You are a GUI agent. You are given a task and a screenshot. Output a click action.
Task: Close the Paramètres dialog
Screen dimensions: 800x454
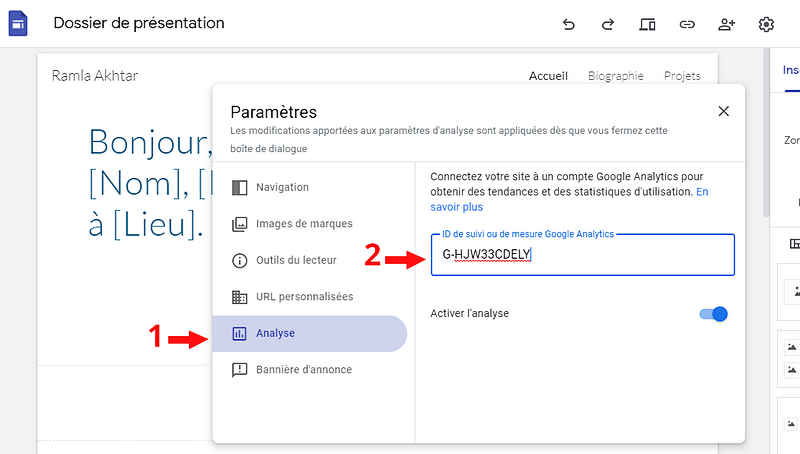click(x=724, y=111)
